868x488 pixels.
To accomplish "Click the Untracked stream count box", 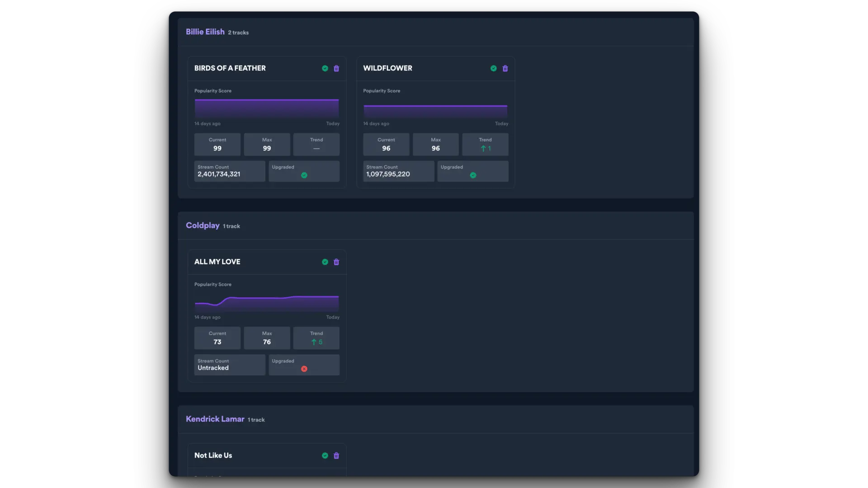I will pos(229,365).
